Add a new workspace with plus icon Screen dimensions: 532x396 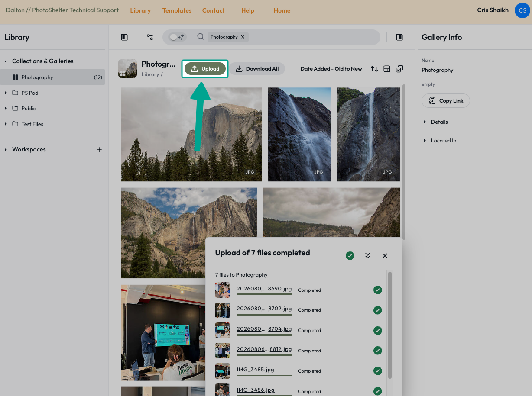[99, 150]
